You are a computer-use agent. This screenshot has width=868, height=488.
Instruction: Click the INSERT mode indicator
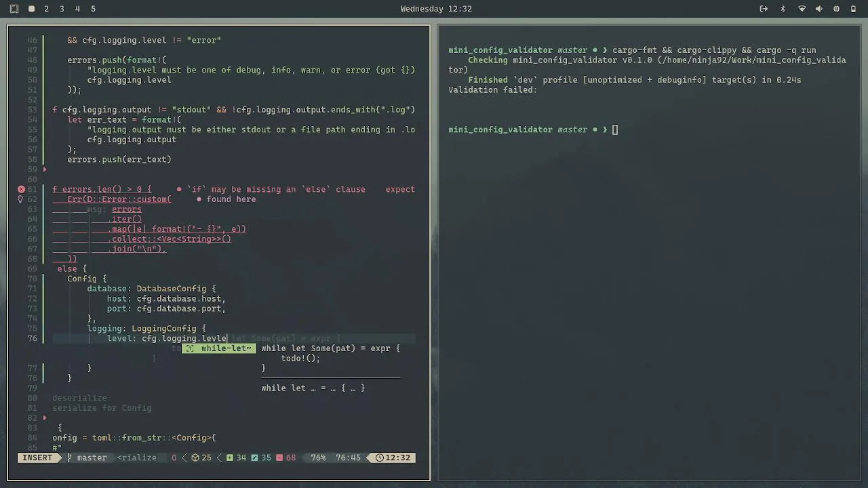tap(37, 457)
